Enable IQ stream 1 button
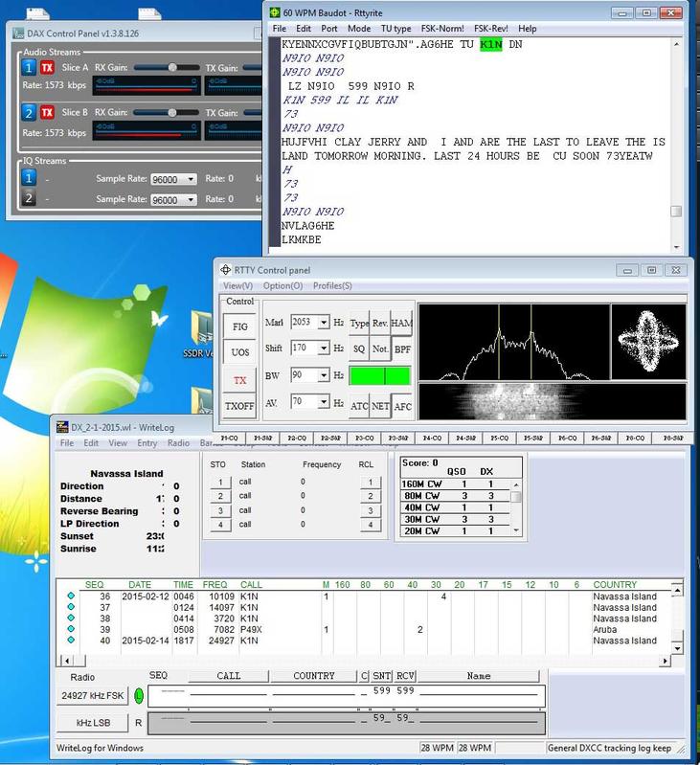This screenshot has height=765, width=700. click(x=29, y=178)
